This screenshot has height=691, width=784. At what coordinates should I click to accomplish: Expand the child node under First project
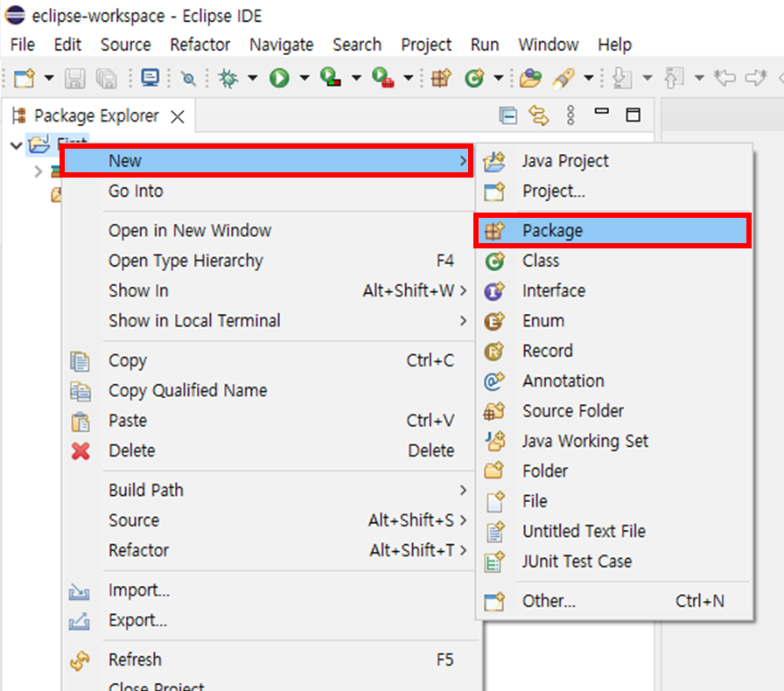pos(38,172)
